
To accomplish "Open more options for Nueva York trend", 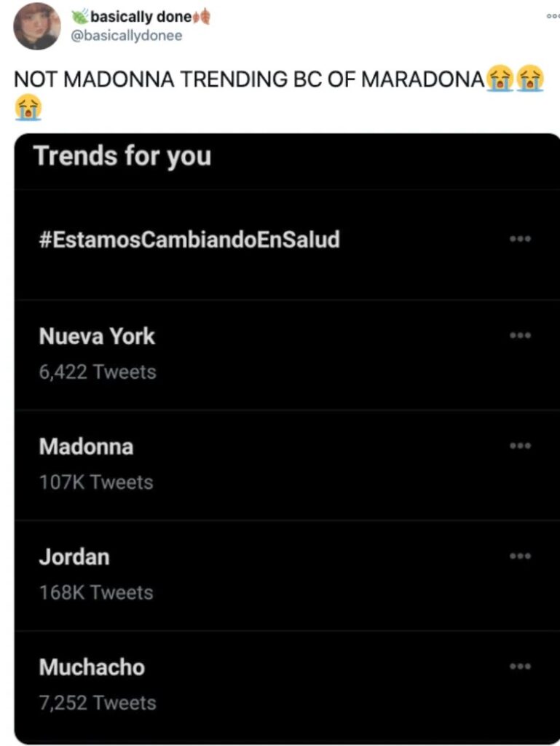I will [520, 335].
